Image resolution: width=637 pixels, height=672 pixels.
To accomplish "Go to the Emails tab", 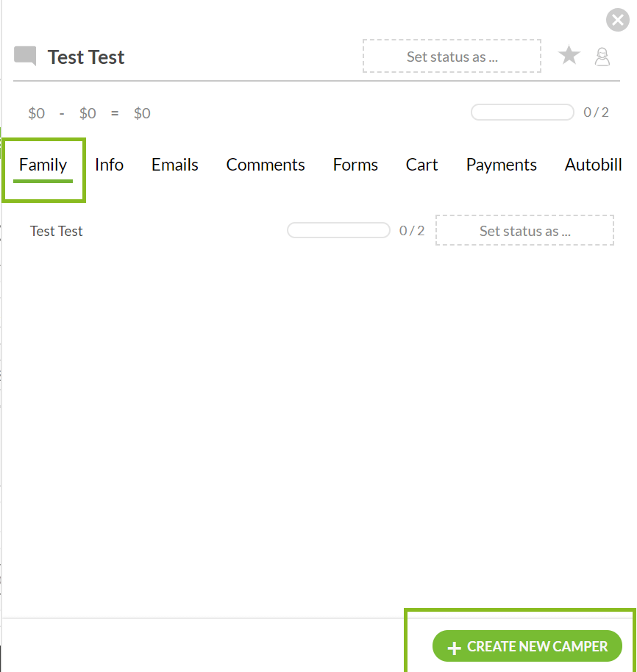I will point(175,165).
